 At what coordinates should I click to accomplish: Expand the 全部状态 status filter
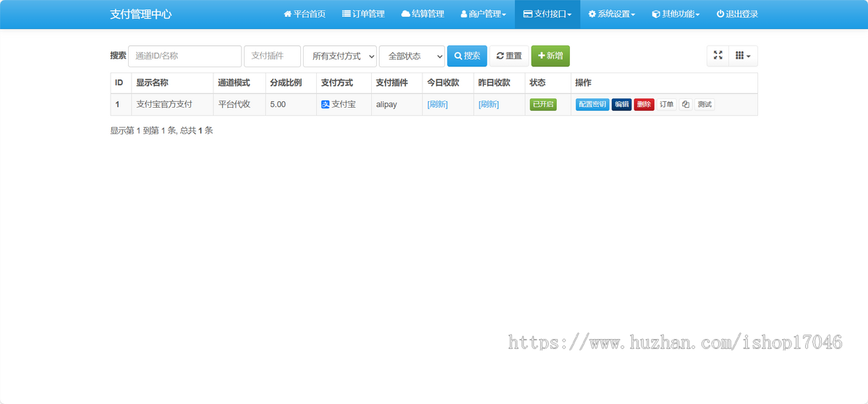pos(412,56)
